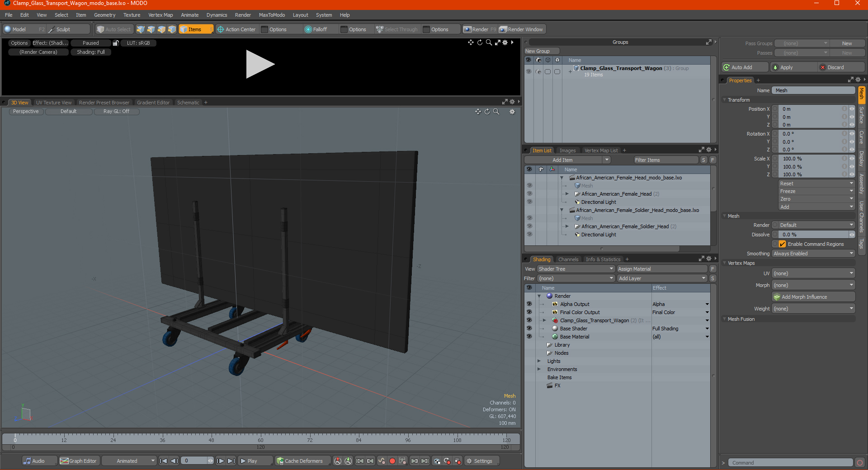Open the Dynamics menu
This screenshot has width=868, height=470.
[x=217, y=15]
